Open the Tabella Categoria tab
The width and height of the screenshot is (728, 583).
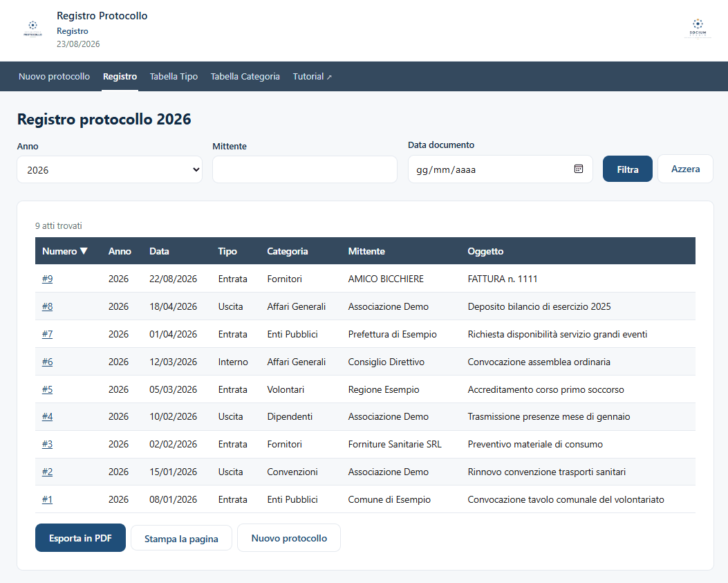[x=245, y=77]
